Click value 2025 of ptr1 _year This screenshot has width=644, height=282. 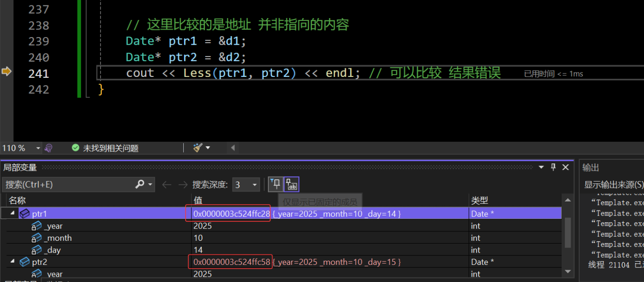pyautogui.click(x=202, y=226)
